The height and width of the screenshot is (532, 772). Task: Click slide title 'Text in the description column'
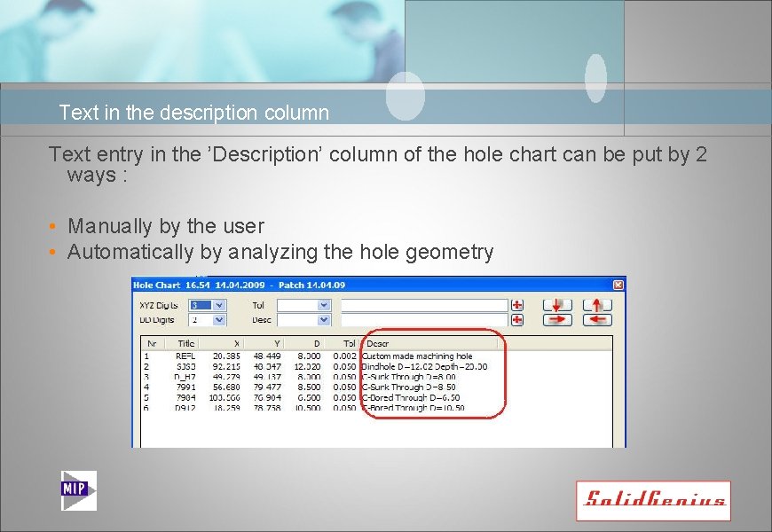(194, 113)
